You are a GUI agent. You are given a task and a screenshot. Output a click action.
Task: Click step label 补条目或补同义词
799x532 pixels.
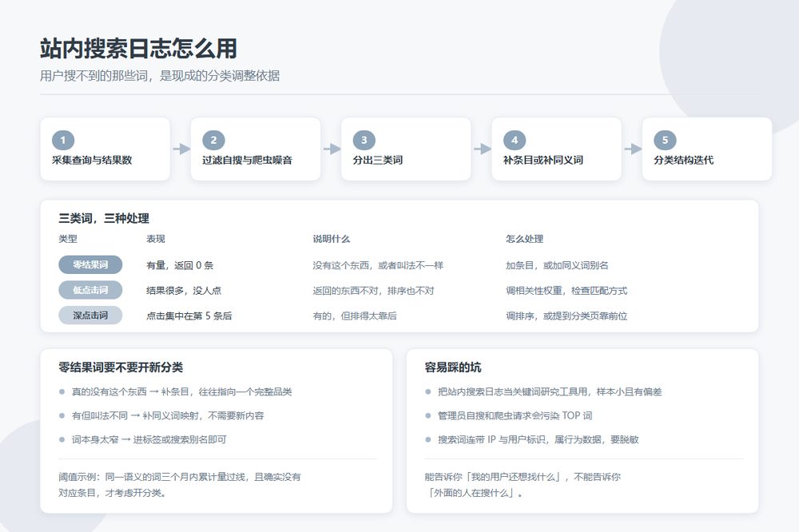coord(543,160)
